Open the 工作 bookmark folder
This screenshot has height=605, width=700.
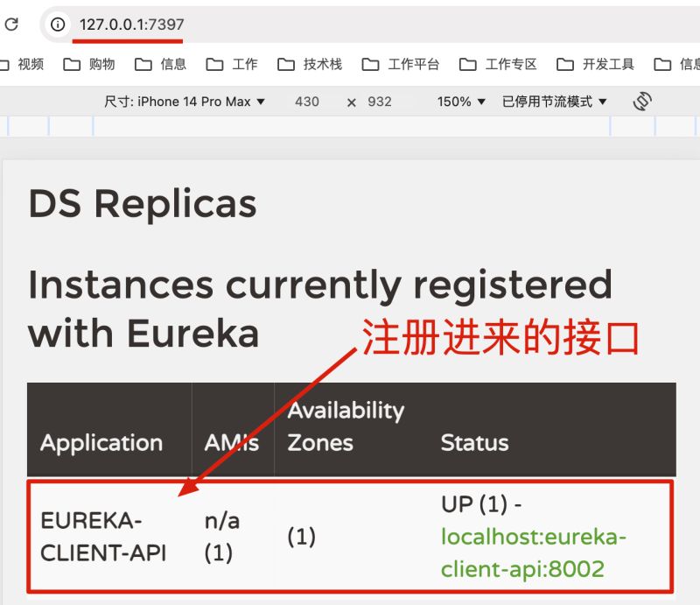232,64
